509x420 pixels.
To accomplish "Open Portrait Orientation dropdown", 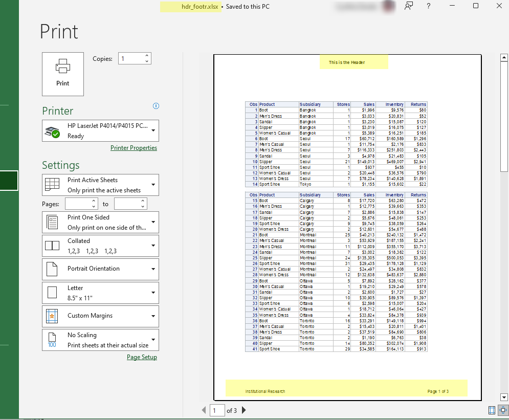I will pyautogui.click(x=100, y=269).
